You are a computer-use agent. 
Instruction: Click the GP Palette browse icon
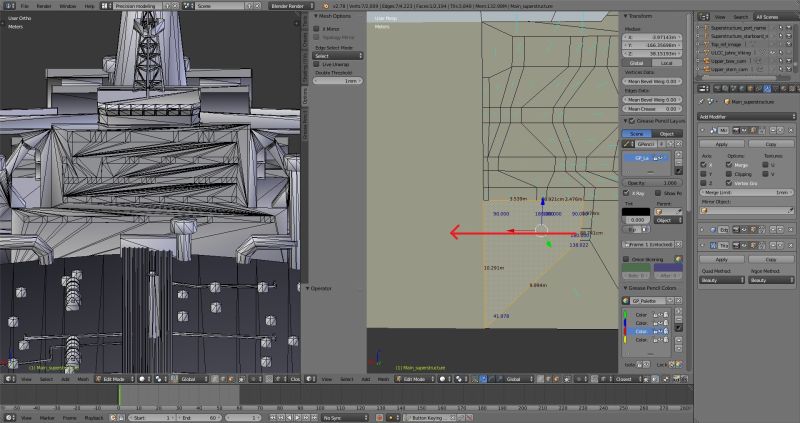pyautogui.click(x=626, y=301)
